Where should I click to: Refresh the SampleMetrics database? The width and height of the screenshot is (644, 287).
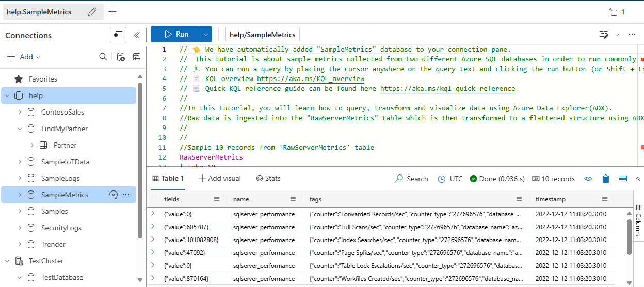tap(114, 195)
